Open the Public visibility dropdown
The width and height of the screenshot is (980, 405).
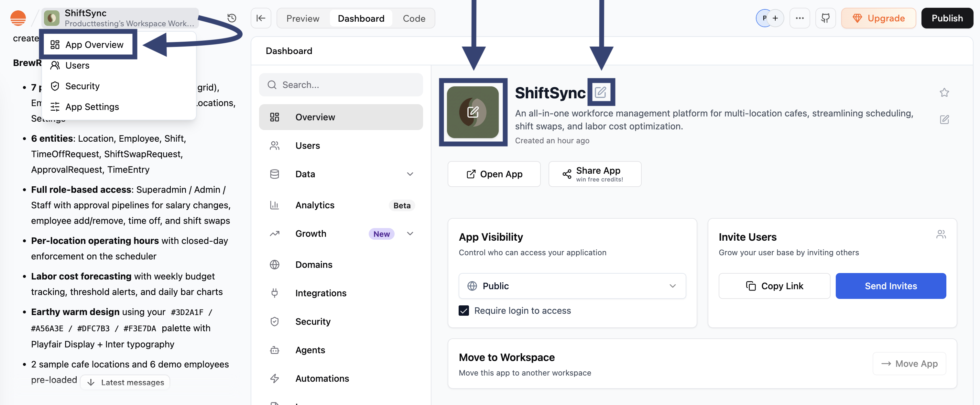572,286
